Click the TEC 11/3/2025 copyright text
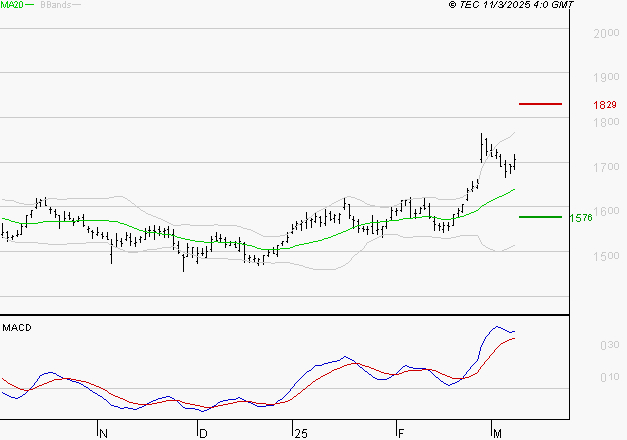 click(511, 4)
